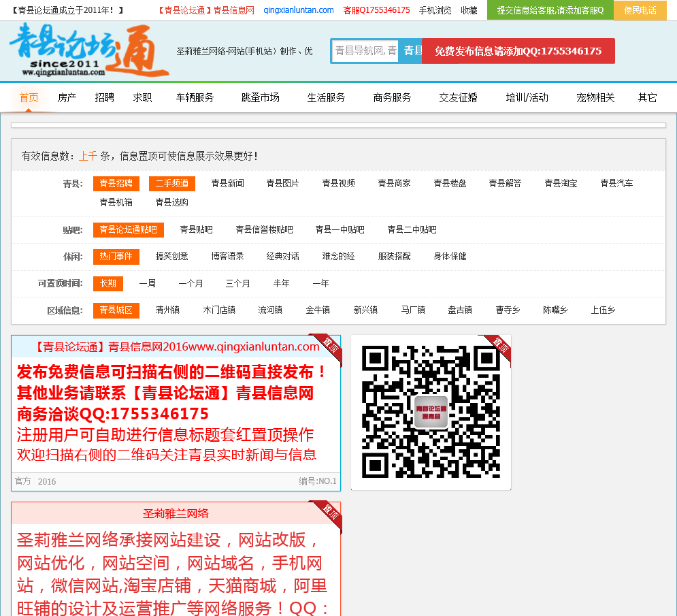
Task: Open the 青县选购 link
Action: [172, 203]
